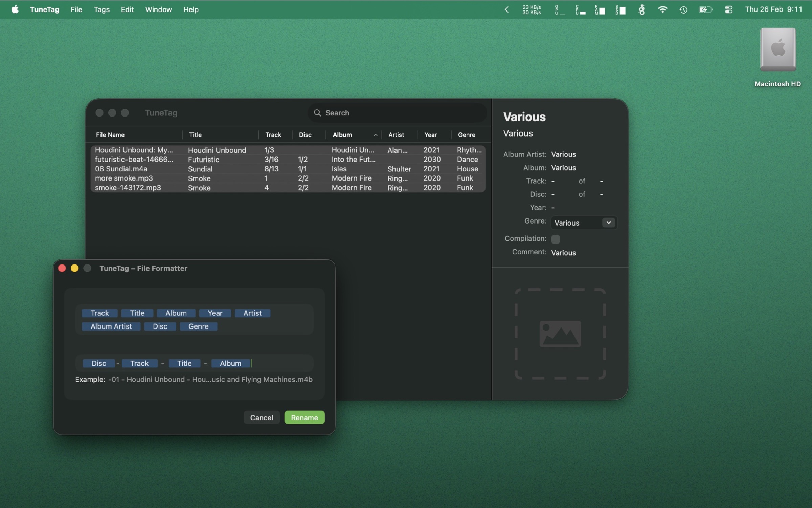812x508 pixels.
Task: Open Time Machine menu bar icon
Action: 683,10
